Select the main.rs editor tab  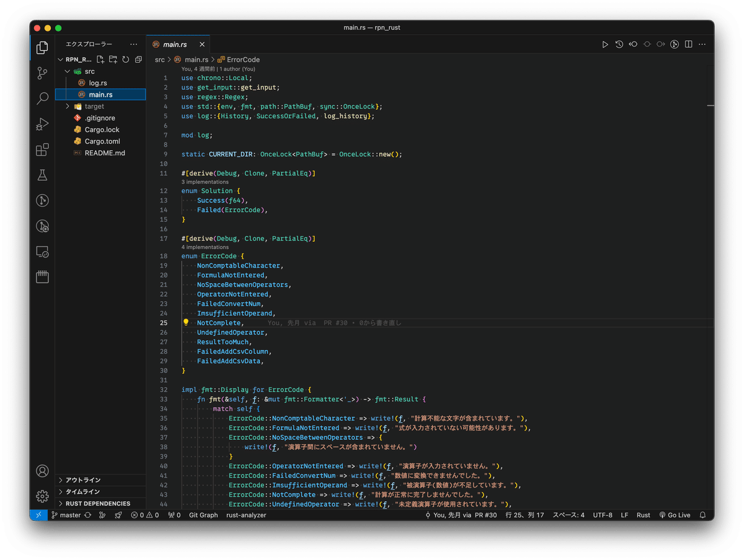pyautogui.click(x=174, y=45)
